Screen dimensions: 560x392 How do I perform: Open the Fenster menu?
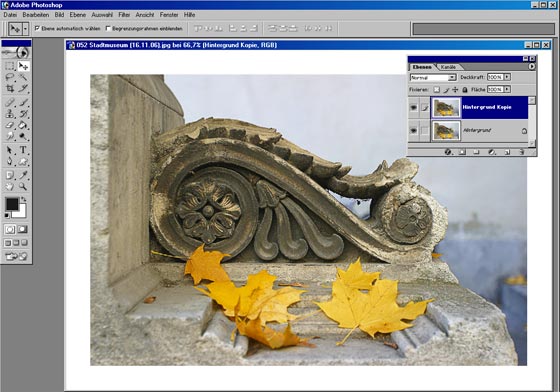pos(169,15)
